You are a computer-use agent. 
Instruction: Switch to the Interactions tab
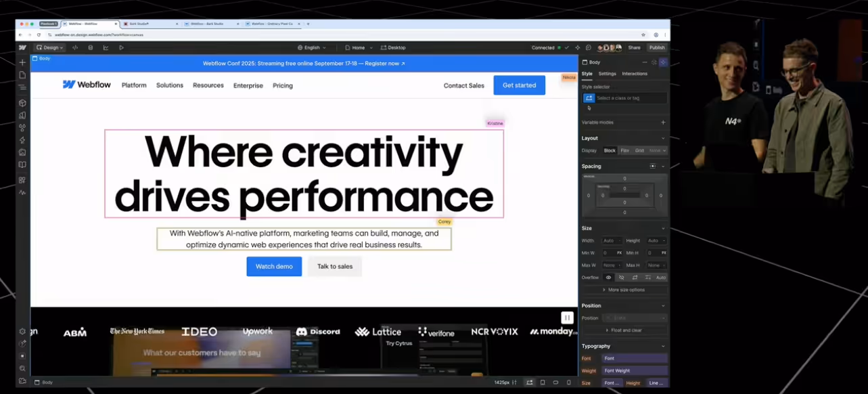point(635,73)
